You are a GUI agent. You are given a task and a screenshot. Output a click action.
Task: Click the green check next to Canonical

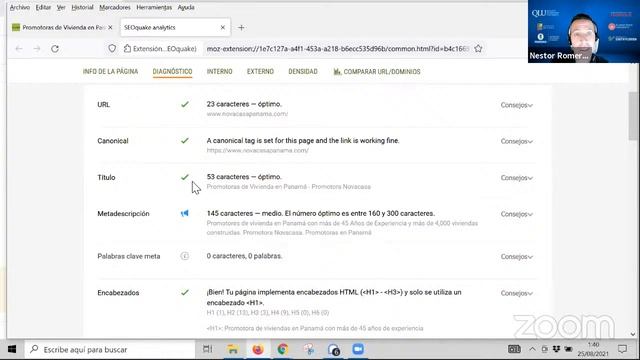click(184, 141)
